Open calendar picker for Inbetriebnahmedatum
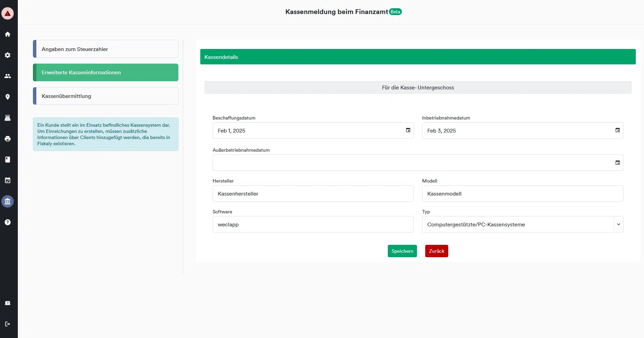644x338 pixels. 618,130
